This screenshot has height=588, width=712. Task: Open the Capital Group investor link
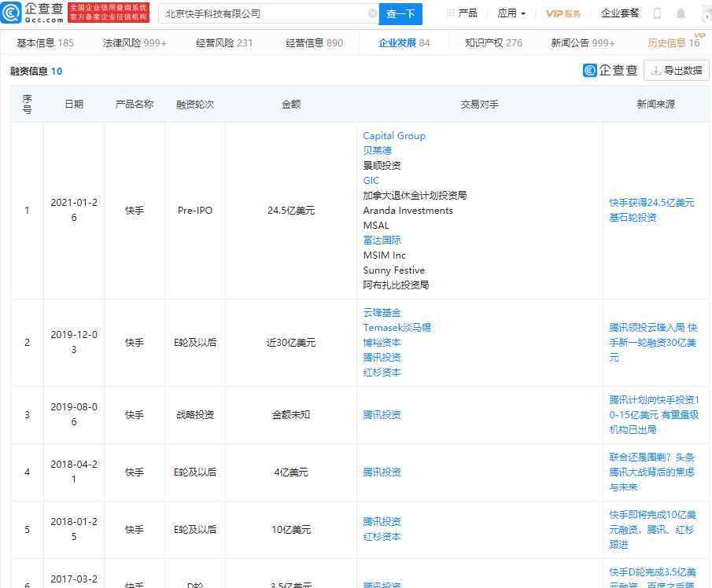[394, 136]
